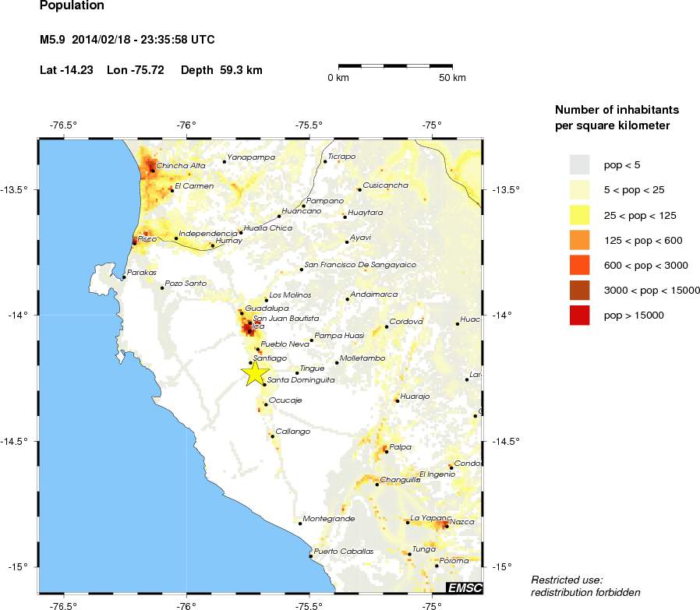Screen dimensions: 700x610
Task: Click the 'Santa Dominguita' town label
Action: (x=301, y=380)
